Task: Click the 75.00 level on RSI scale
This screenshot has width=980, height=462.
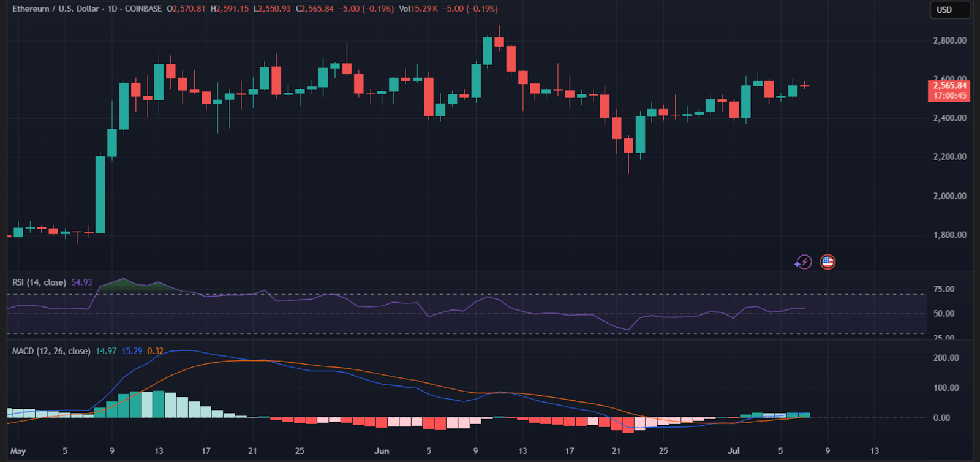Action: pos(943,289)
